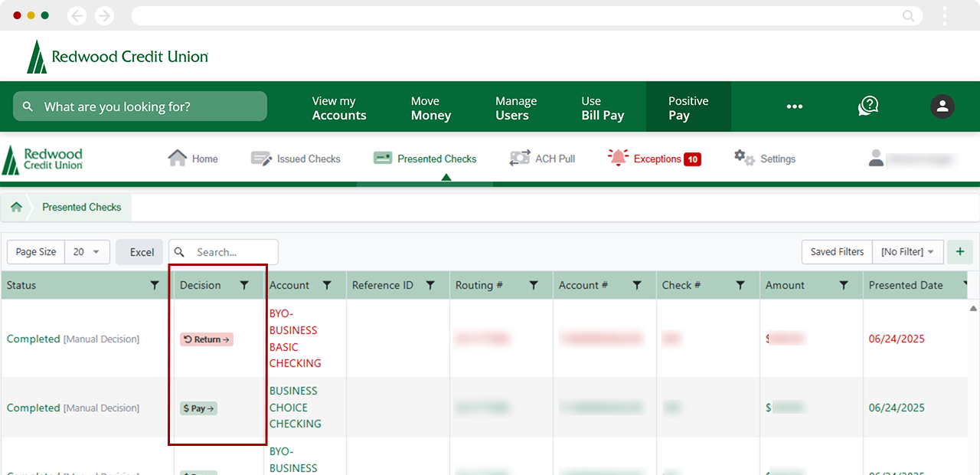Open the View my Accounts menu
The height and width of the screenshot is (475, 980).
tap(339, 108)
